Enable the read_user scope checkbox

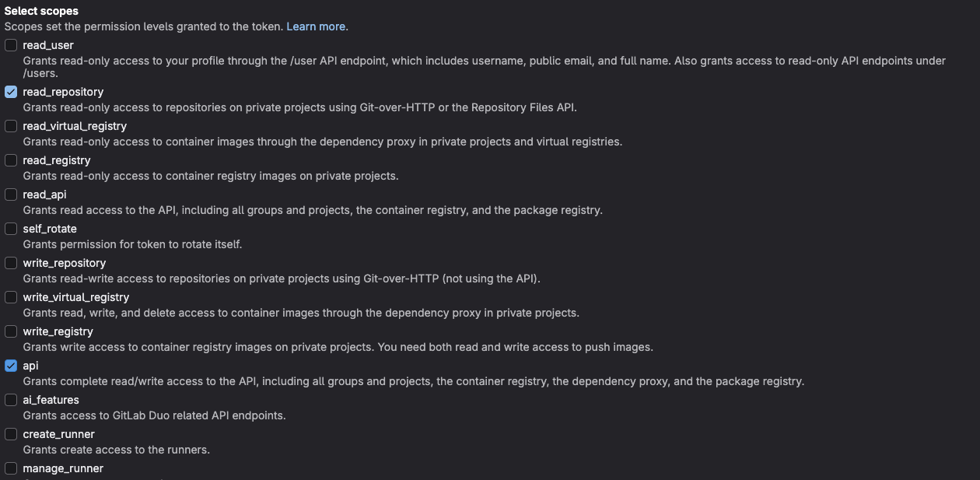pyautogui.click(x=11, y=45)
